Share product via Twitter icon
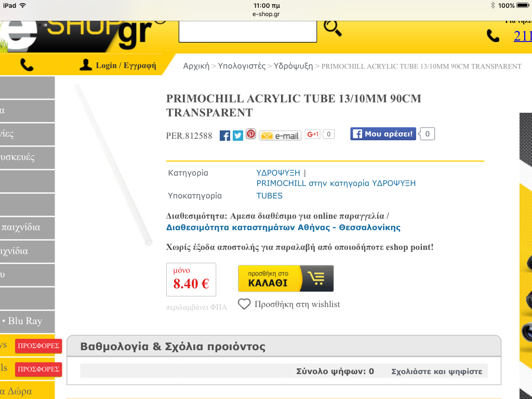The image size is (532, 399). 238,136
